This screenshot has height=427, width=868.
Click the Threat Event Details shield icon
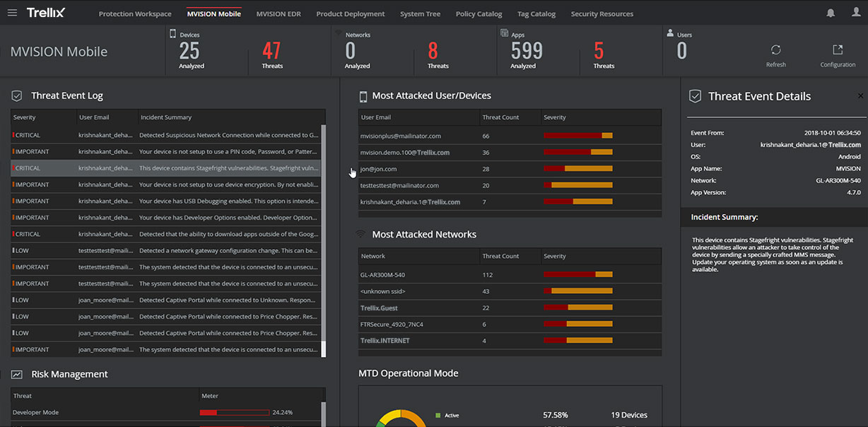click(696, 96)
